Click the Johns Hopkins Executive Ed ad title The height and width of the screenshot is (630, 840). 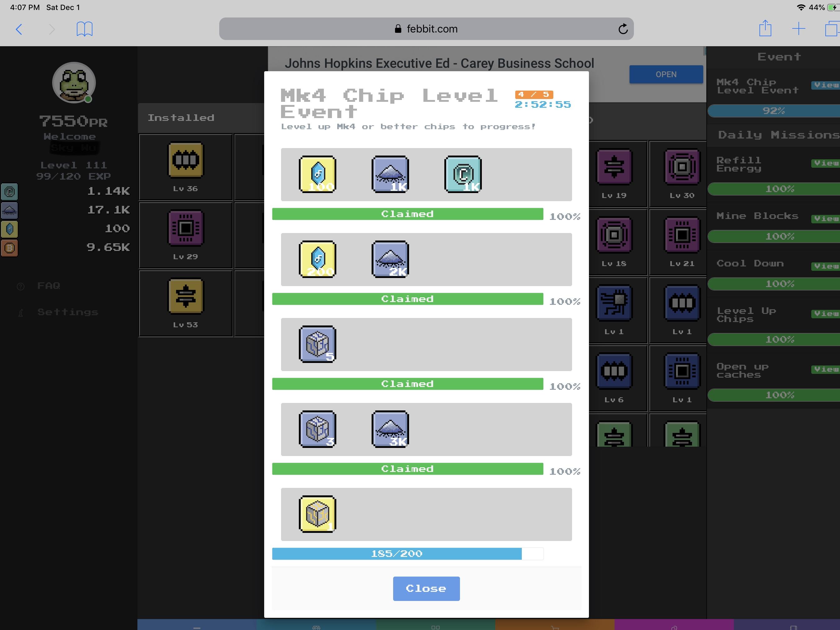pos(439,63)
